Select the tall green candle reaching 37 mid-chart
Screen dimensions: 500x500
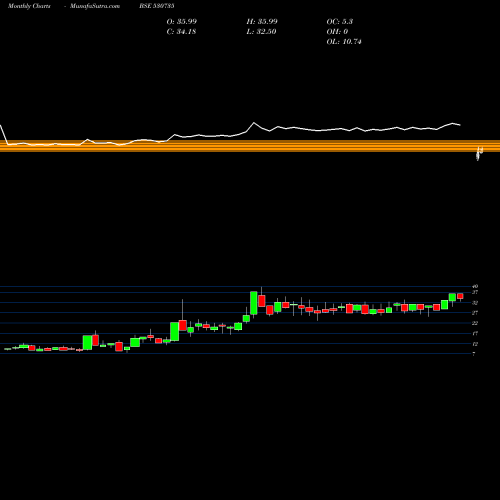[254, 303]
